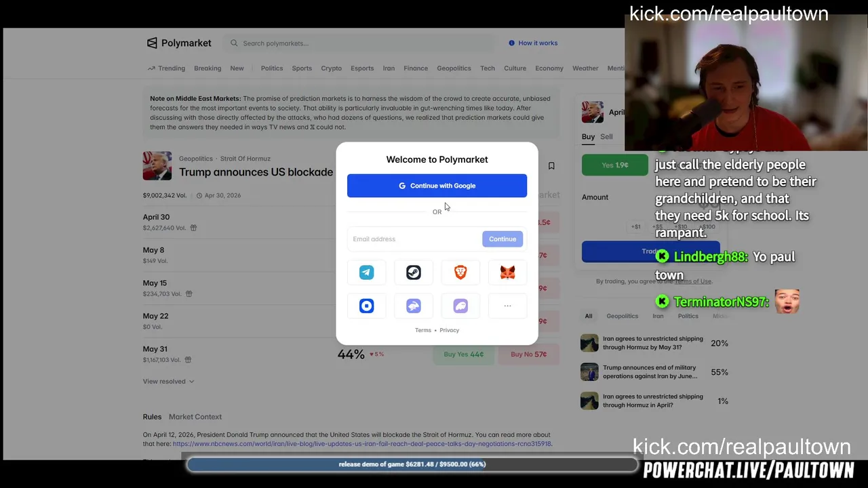The width and height of the screenshot is (868, 488).
Task: Click the search magnifier icon
Action: coord(234,43)
